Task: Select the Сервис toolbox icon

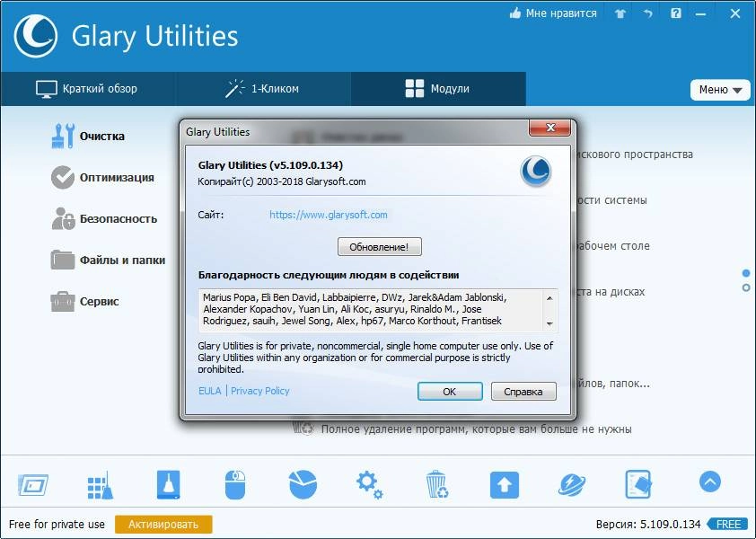Action: coord(63,302)
